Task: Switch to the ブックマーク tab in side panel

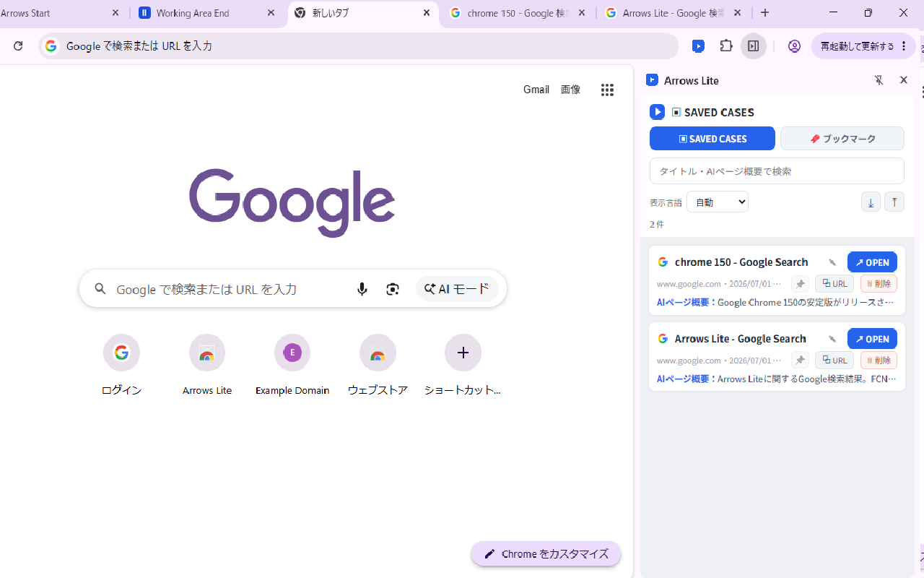Action: click(842, 139)
